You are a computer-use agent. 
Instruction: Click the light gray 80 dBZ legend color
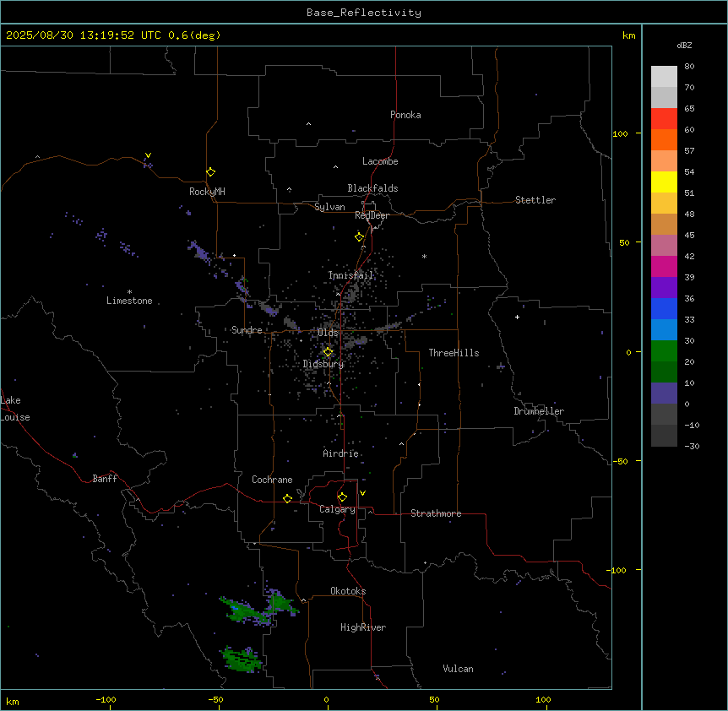tap(664, 76)
